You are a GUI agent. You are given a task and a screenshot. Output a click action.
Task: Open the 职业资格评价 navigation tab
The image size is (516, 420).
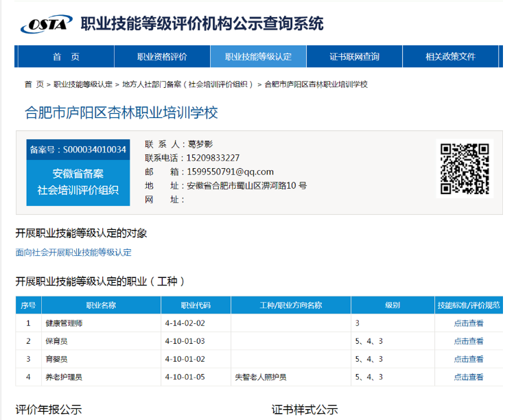point(162,56)
